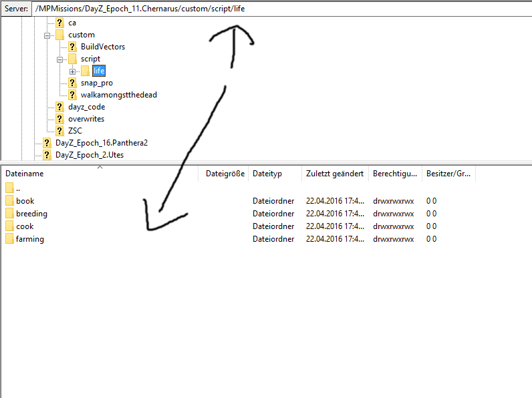This screenshot has height=398, width=532.
Task: Select dayz_code folder in tree
Action: pos(86,107)
